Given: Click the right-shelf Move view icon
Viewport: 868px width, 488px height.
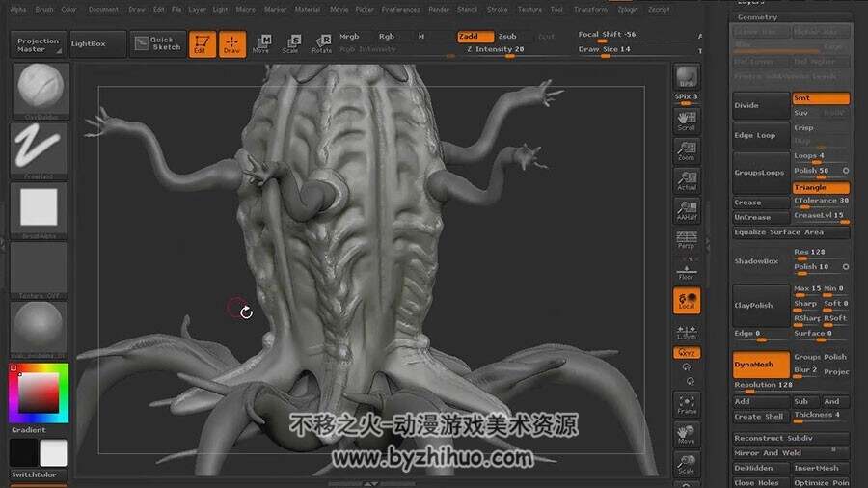Looking at the screenshot, I should pyautogui.click(x=687, y=434).
